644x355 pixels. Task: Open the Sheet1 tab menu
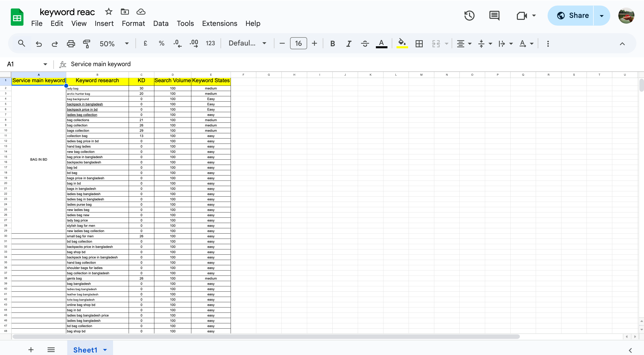105,350
